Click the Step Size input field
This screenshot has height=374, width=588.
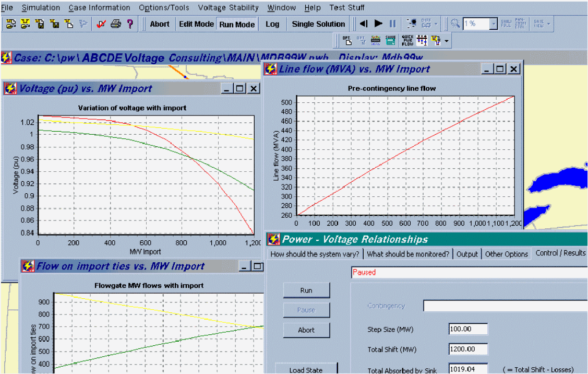(467, 329)
